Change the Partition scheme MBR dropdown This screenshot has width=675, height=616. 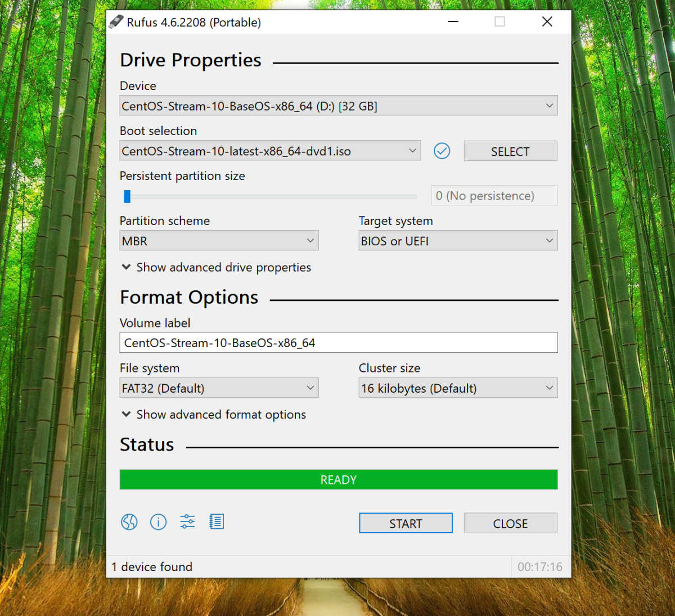pos(219,241)
